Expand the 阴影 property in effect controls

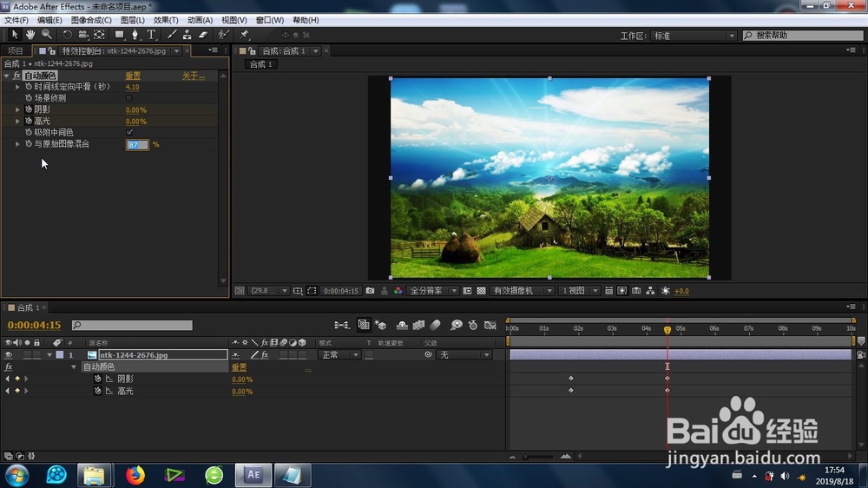(x=17, y=109)
